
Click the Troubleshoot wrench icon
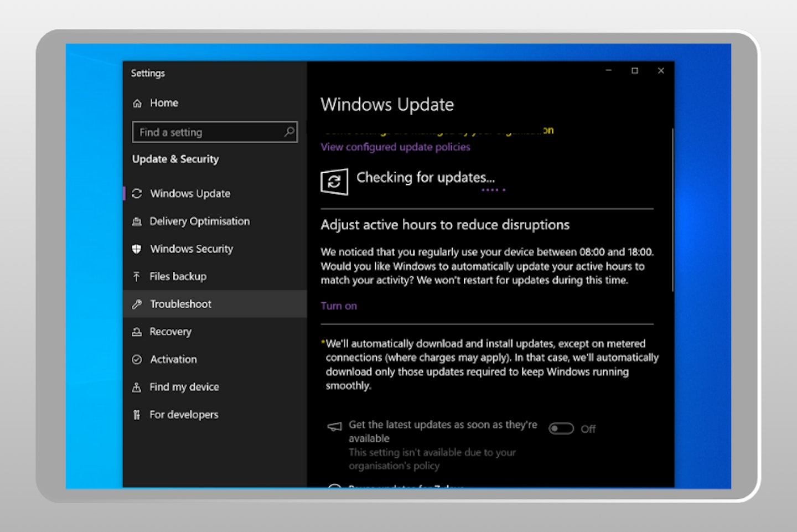137,304
